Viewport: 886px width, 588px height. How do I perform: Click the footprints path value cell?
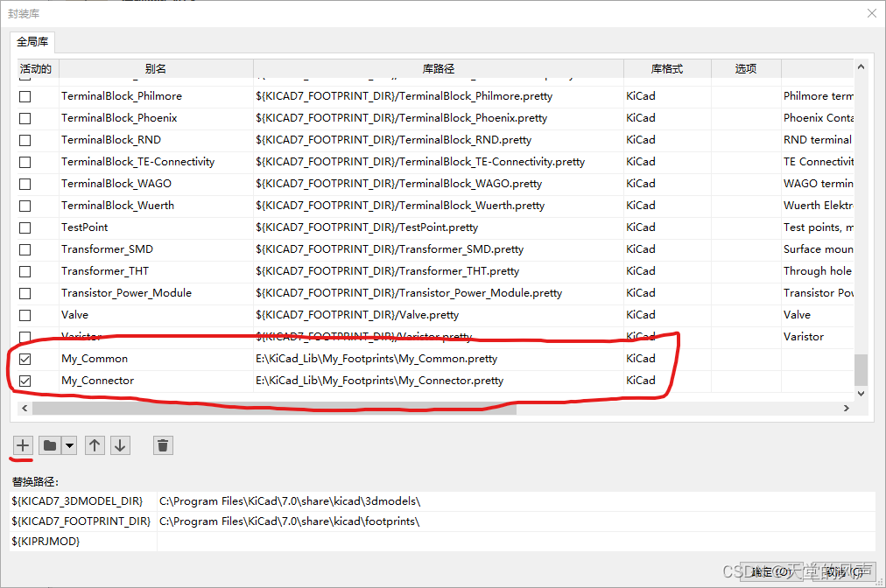click(516, 521)
